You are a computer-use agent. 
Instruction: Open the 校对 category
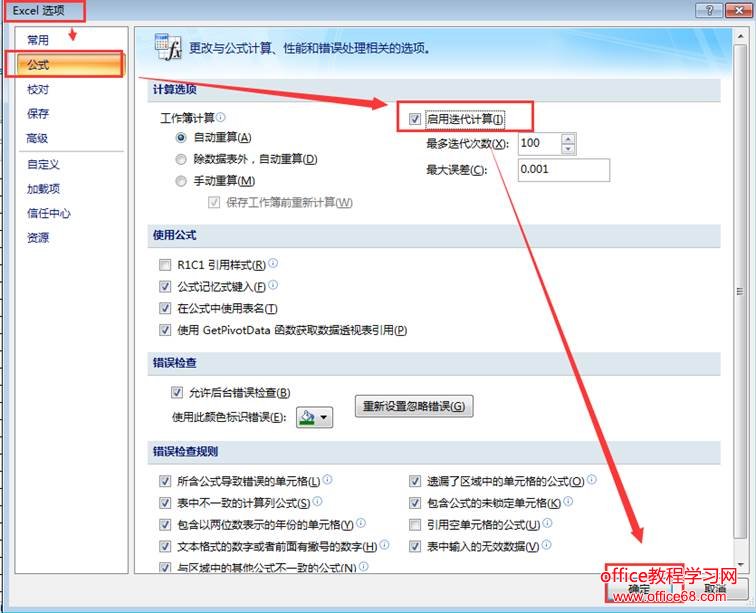(x=38, y=89)
